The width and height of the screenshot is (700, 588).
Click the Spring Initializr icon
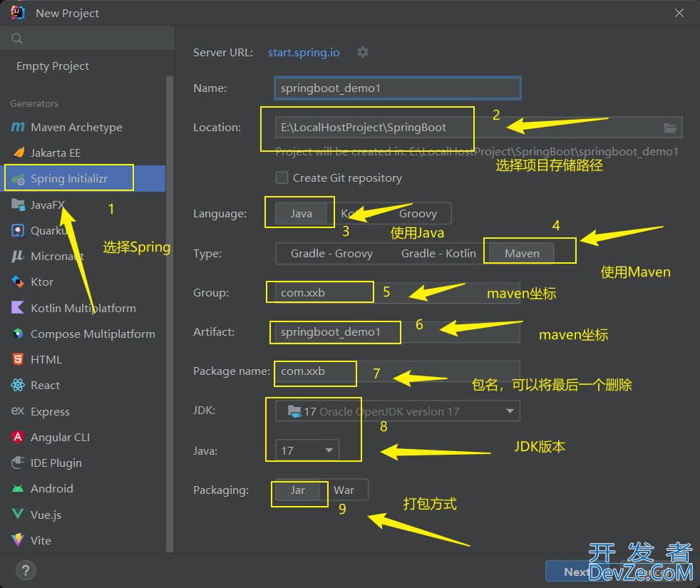point(19,180)
